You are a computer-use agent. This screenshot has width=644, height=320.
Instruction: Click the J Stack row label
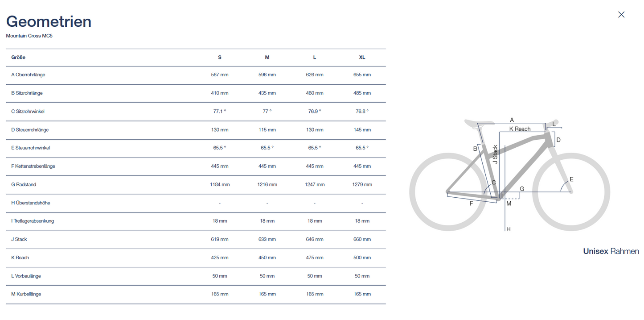pos(19,239)
